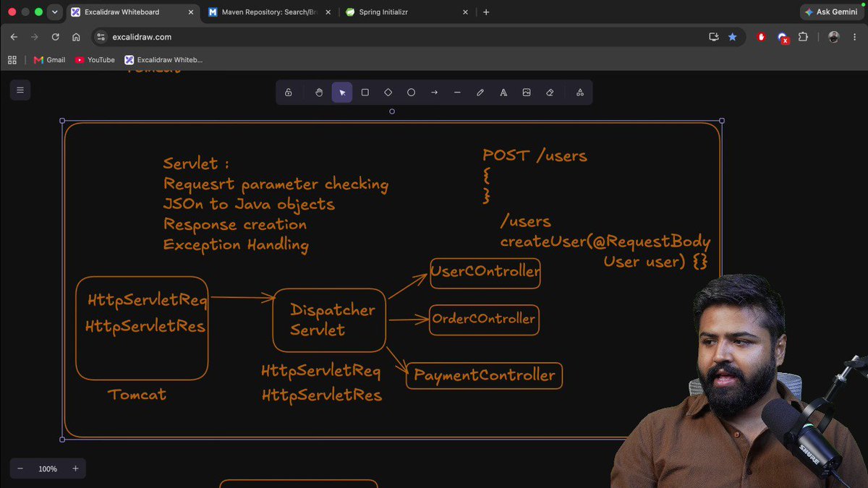Open the more shapes tools menu
The image size is (868, 488).
(580, 93)
